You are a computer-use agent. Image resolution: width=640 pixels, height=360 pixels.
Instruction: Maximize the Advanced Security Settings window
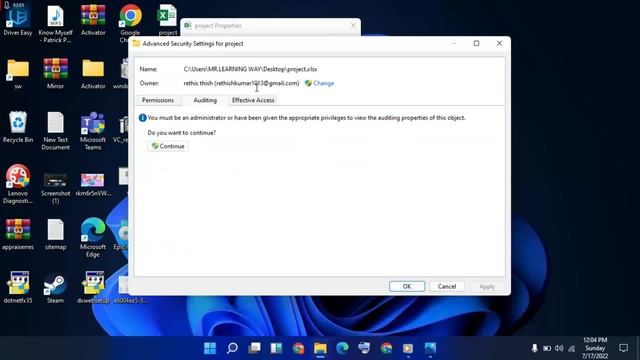click(x=476, y=43)
